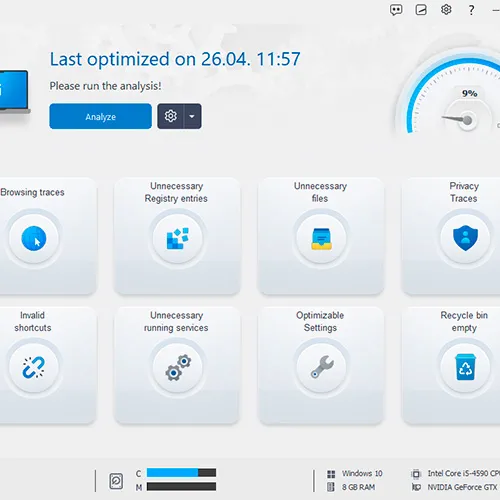Viewport: 500px width, 500px height.
Task: Open the notes edit icon in top bar
Action: [421, 10]
